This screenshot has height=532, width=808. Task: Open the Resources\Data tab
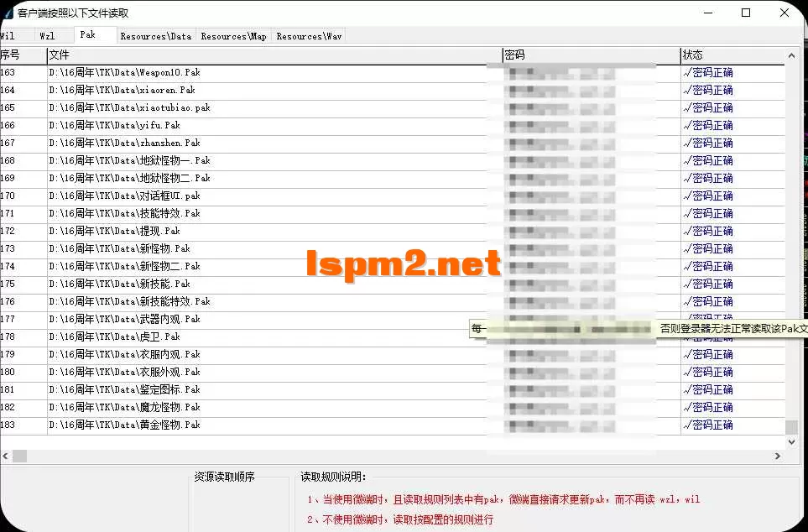[155, 36]
